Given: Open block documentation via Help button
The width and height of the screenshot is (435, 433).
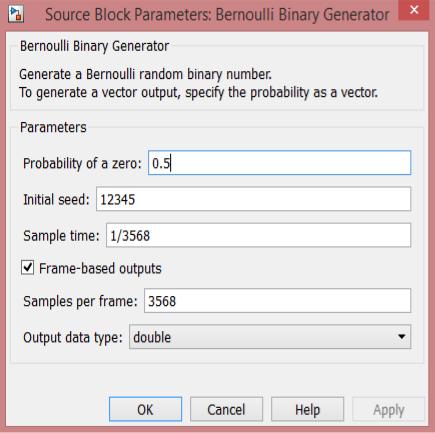Looking at the screenshot, I should click(x=307, y=409).
